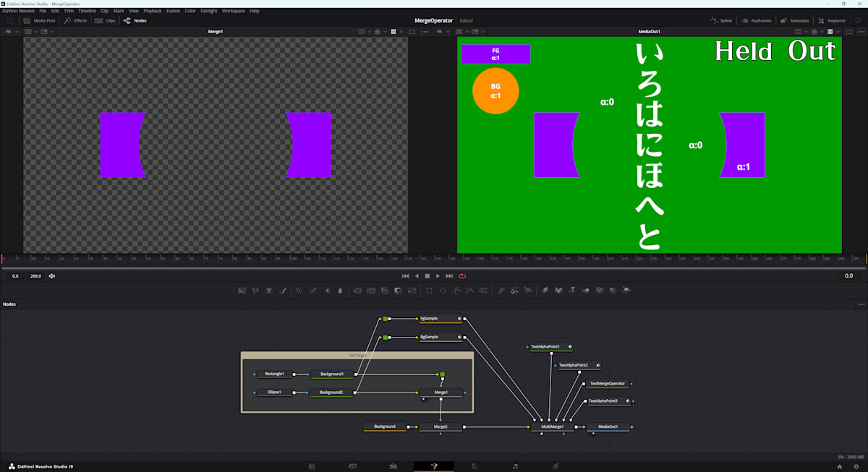Stop playback
The height and width of the screenshot is (472, 868).
click(x=427, y=276)
